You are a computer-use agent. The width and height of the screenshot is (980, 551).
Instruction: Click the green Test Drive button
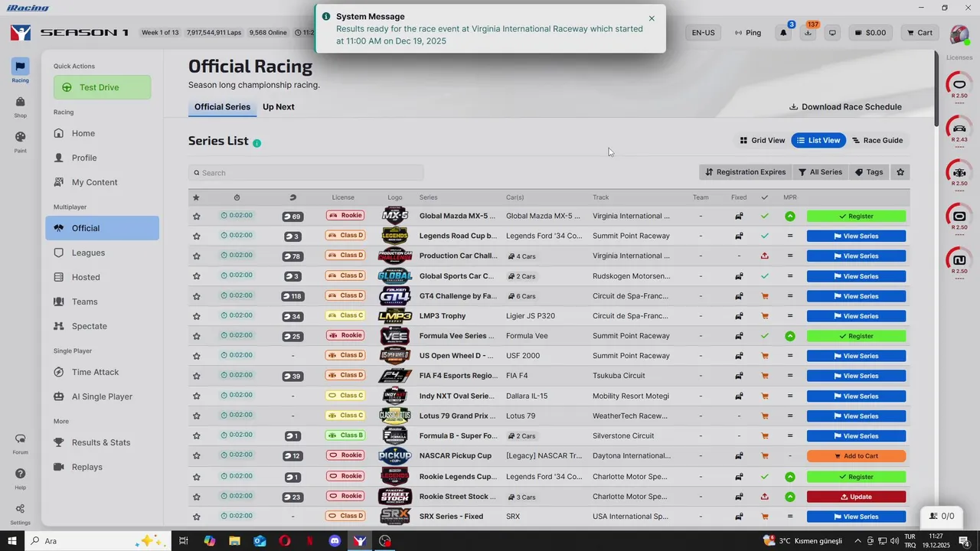(x=102, y=87)
